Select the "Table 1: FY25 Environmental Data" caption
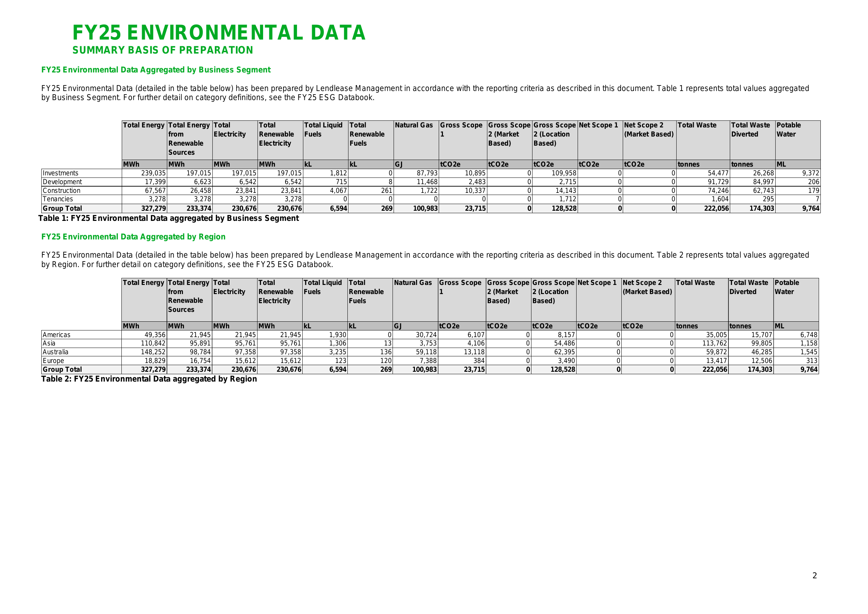868x614 pixels. coord(168,218)
